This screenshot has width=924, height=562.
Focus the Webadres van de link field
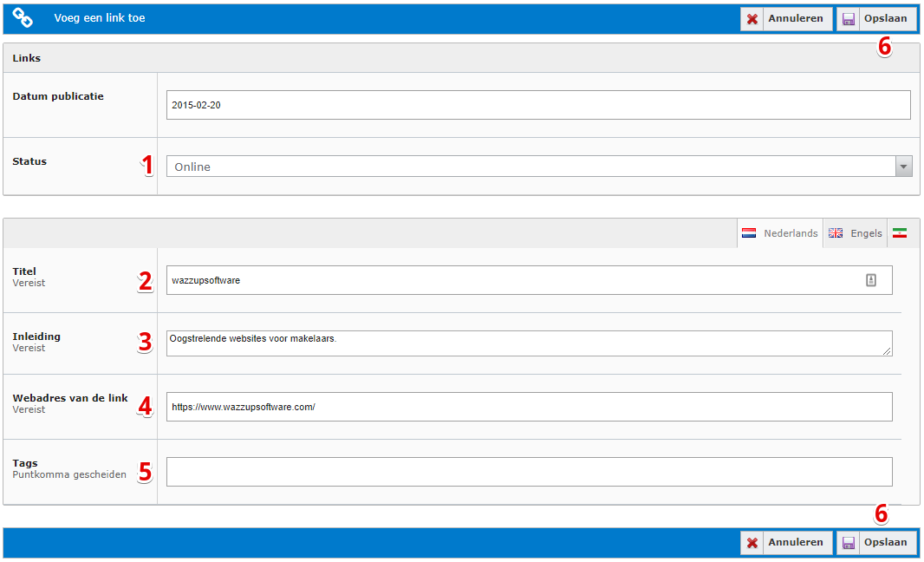(530, 407)
